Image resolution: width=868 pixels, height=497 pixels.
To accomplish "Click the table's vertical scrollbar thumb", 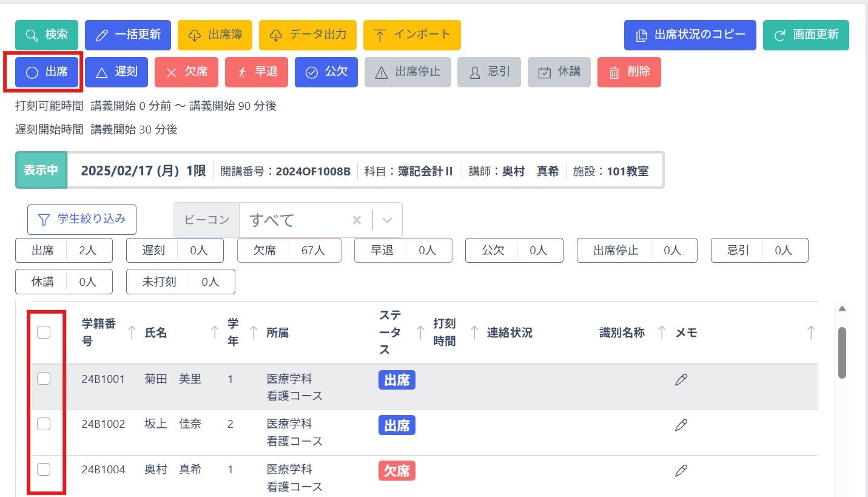I will click(x=842, y=352).
